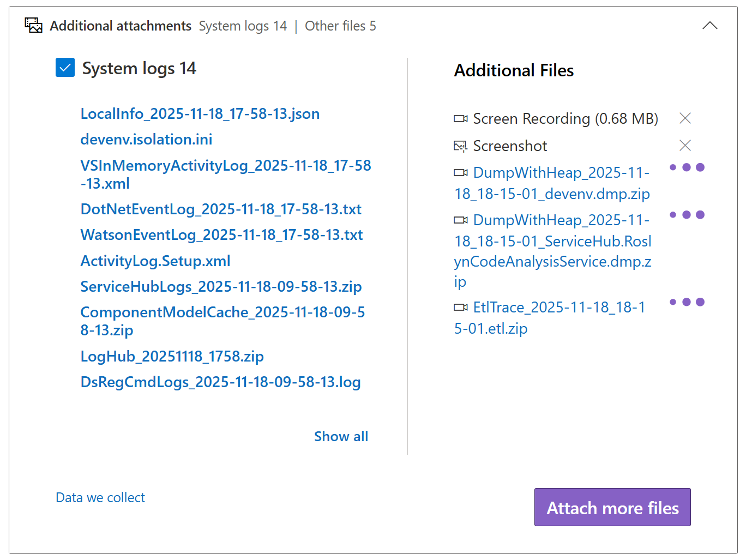Click the video camera icon beside Screen Recording

(x=460, y=118)
